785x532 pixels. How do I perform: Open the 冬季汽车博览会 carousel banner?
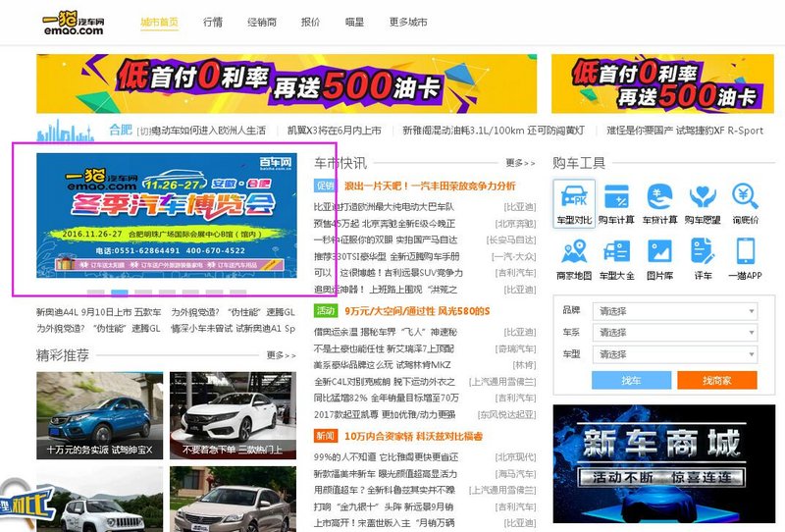tap(167, 215)
